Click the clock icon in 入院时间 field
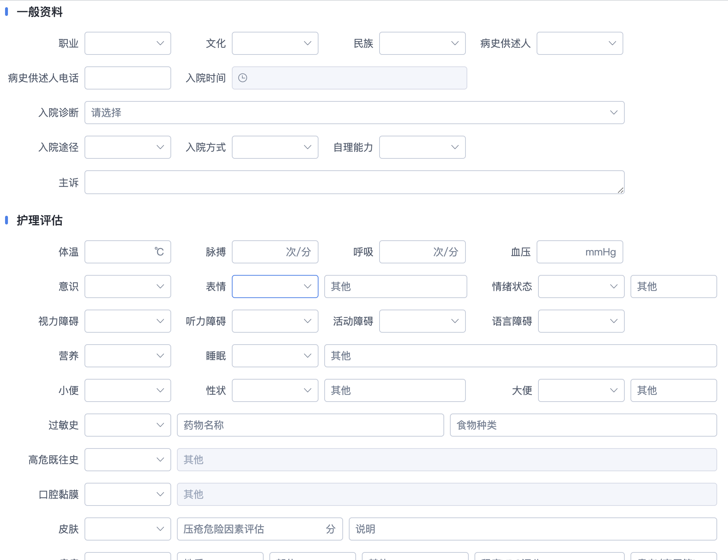This screenshot has width=728, height=560. pyautogui.click(x=243, y=78)
